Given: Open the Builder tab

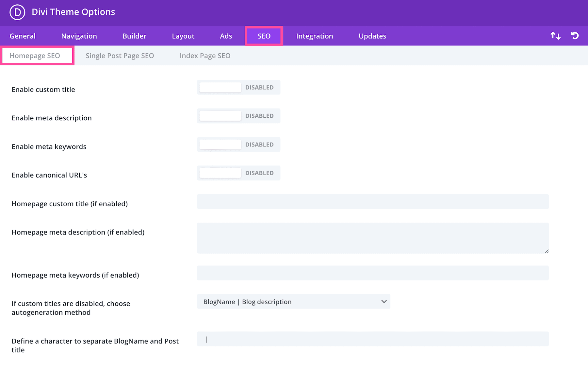Looking at the screenshot, I should click(x=134, y=36).
